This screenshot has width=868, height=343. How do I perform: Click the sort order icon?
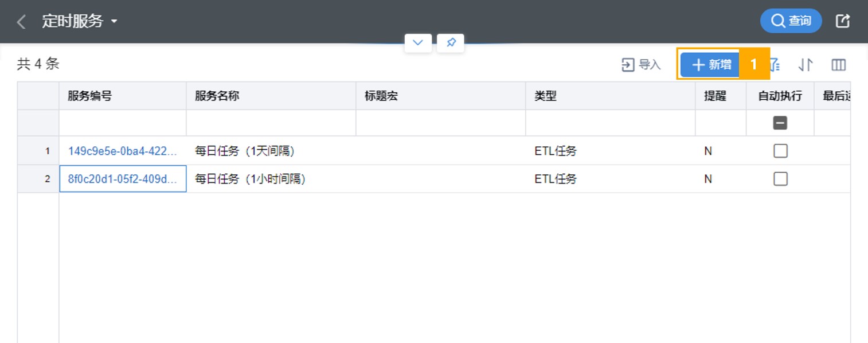[x=806, y=65]
